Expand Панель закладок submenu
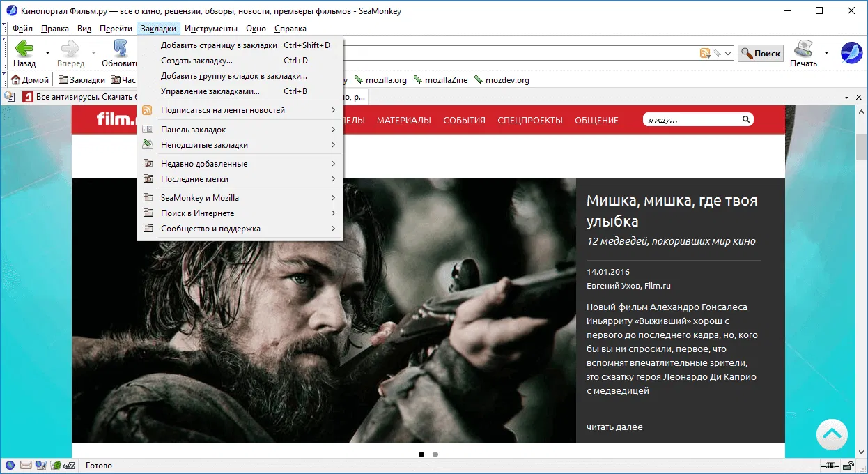Screen dimensions: 868x474 (x=240, y=130)
